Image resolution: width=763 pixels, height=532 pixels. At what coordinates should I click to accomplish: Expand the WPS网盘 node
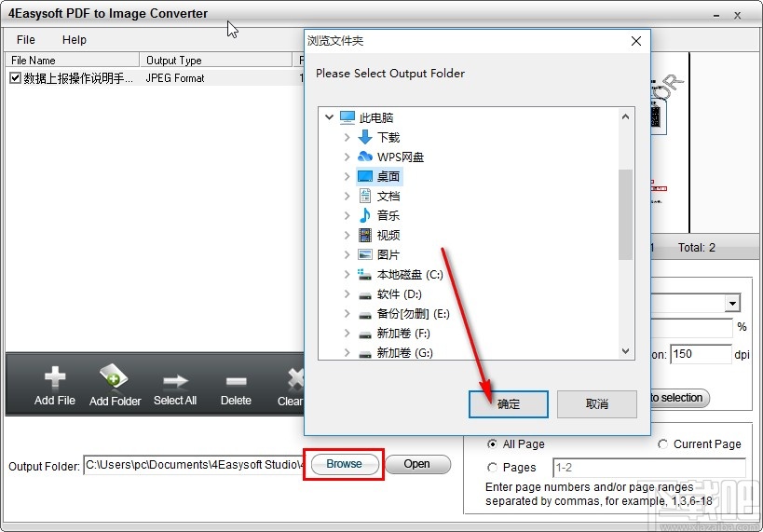point(347,157)
